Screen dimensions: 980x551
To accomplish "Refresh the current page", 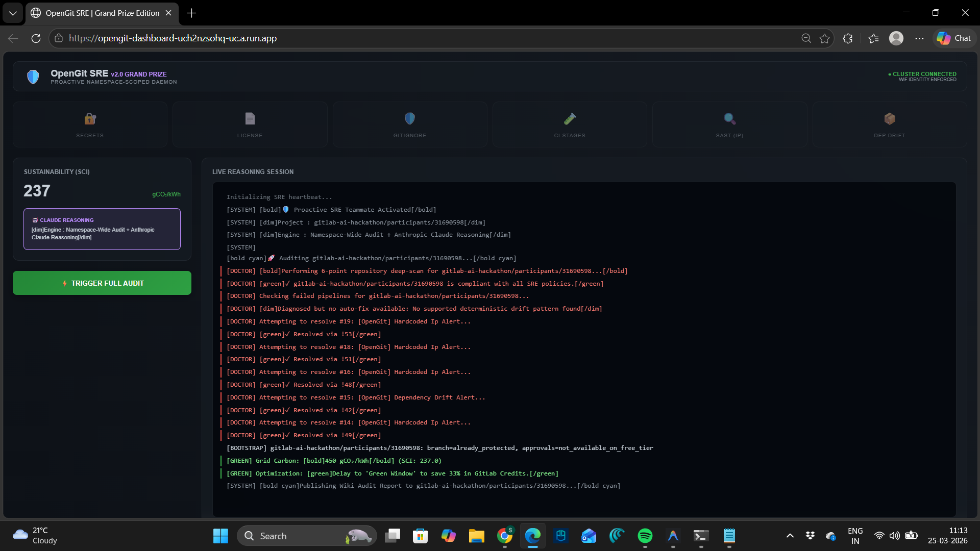I will point(36,38).
